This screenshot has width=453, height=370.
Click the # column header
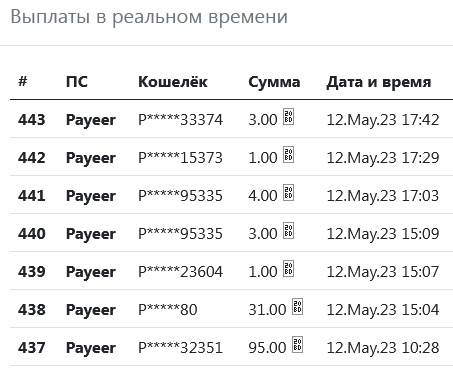coord(23,81)
